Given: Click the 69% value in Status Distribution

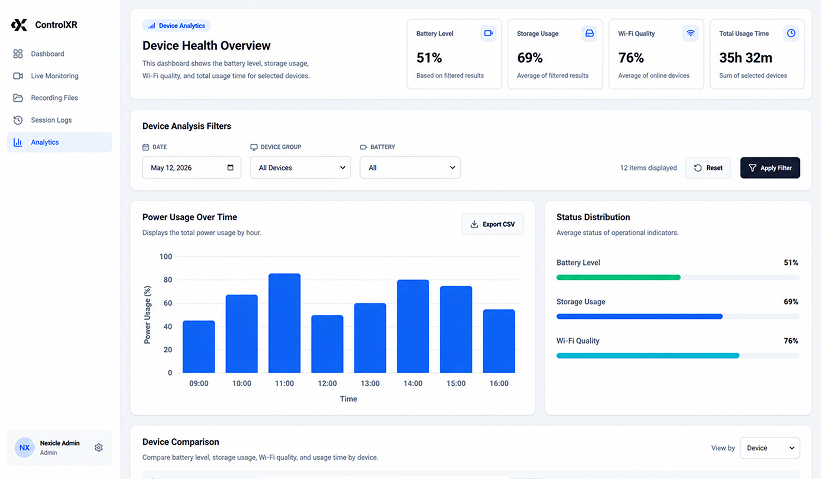Looking at the screenshot, I should click(791, 302).
